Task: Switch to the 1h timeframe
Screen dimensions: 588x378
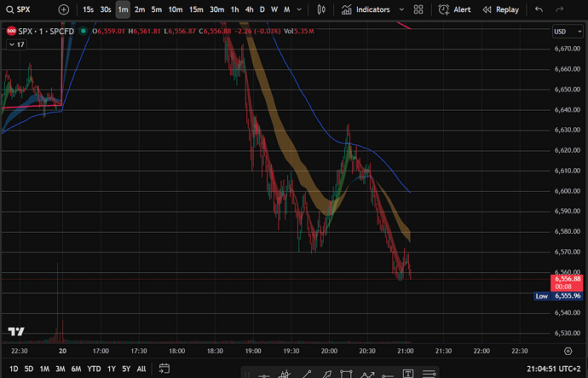Action: (234, 9)
